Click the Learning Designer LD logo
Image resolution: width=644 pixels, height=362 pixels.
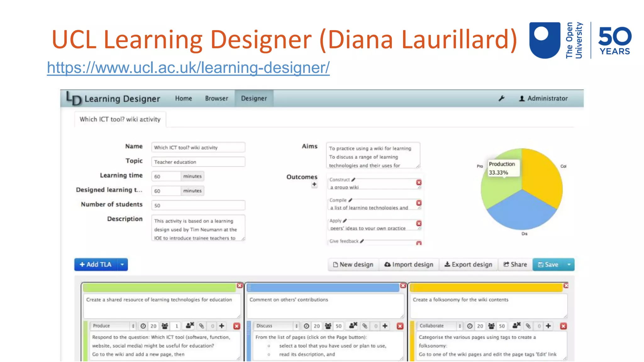tap(74, 98)
